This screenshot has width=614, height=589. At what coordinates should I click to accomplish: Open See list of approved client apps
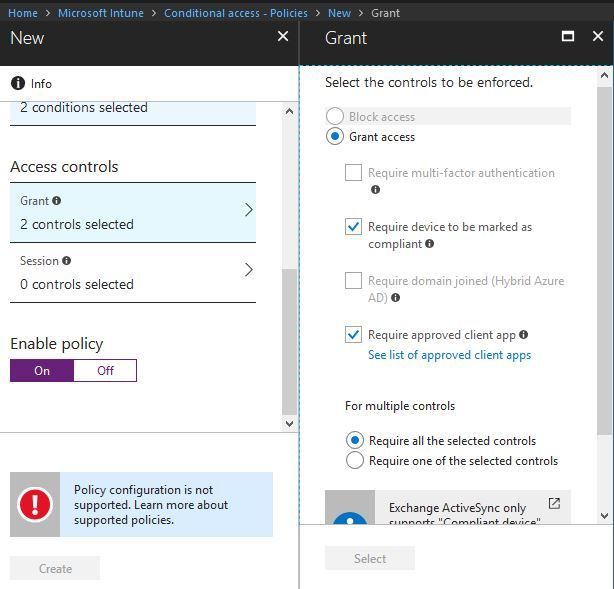[x=449, y=355]
